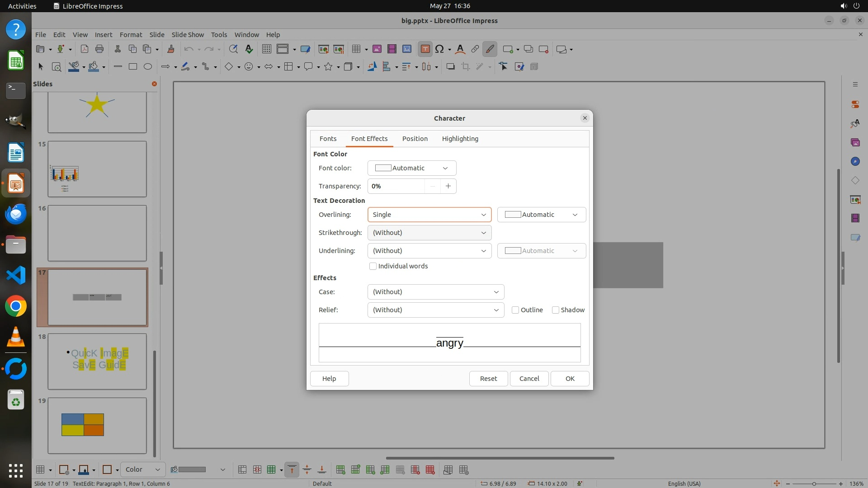Click OK to apply character settings
This screenshot has height=488, width=868.
[570, 379]
